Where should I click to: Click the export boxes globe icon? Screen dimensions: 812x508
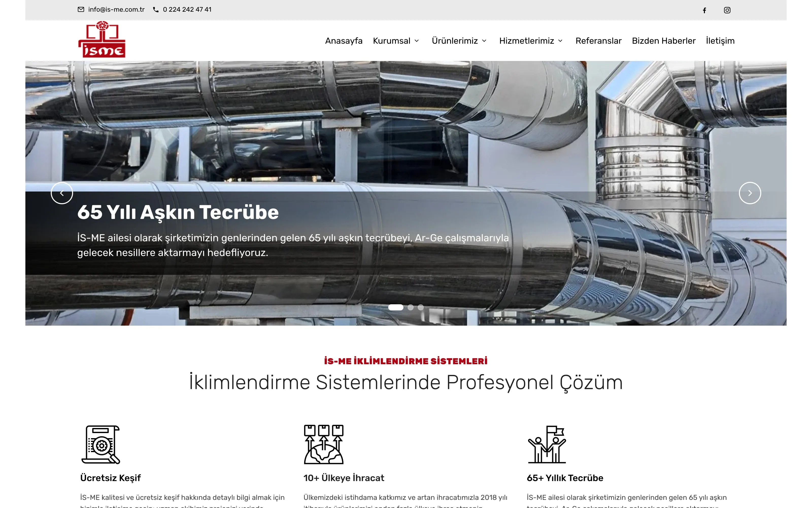[x=324, y=444]
